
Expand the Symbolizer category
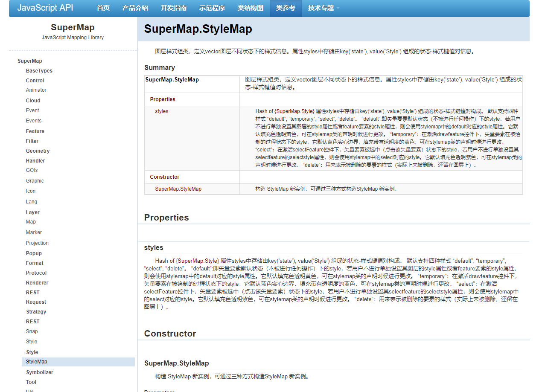click(x=40, y=372)
